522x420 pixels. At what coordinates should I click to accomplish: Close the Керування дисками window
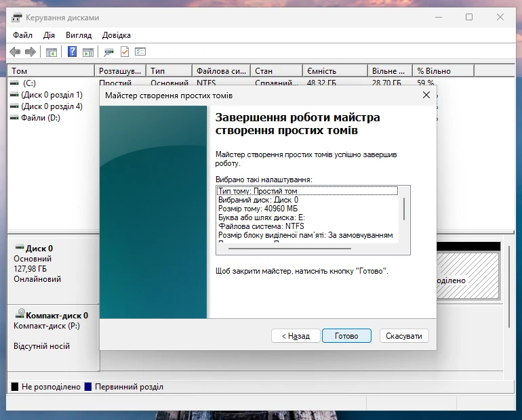[x=500, y=18]
